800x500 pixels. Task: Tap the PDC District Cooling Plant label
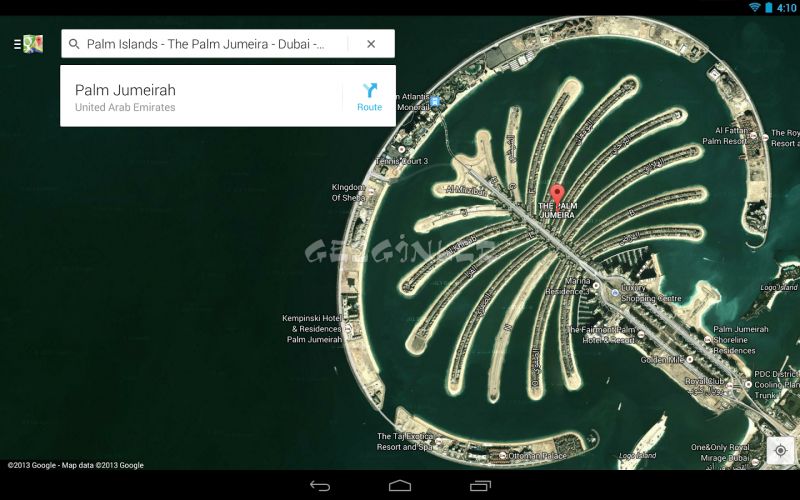(777, 385)
